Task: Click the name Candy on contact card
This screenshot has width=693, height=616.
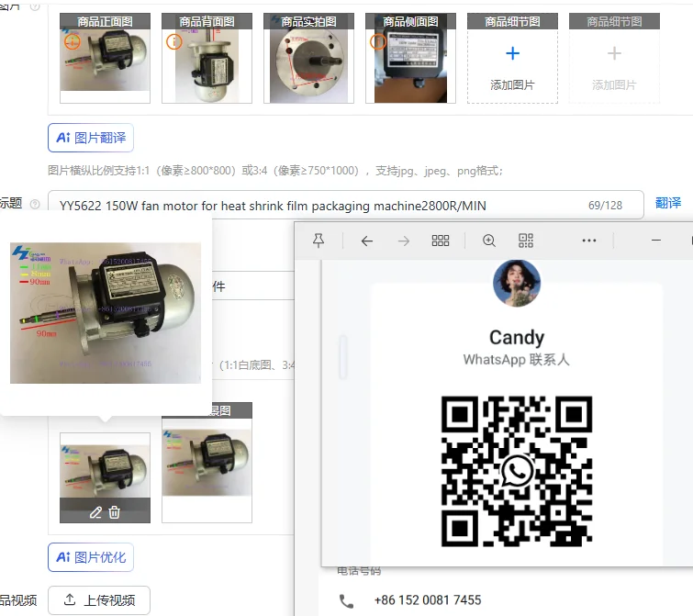Action: point(517,338)
